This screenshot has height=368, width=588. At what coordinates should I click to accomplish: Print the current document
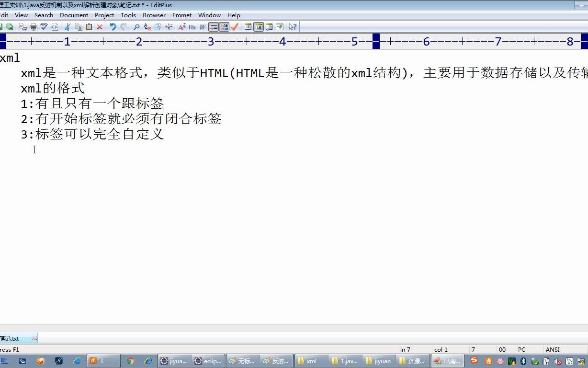[34, 27]
